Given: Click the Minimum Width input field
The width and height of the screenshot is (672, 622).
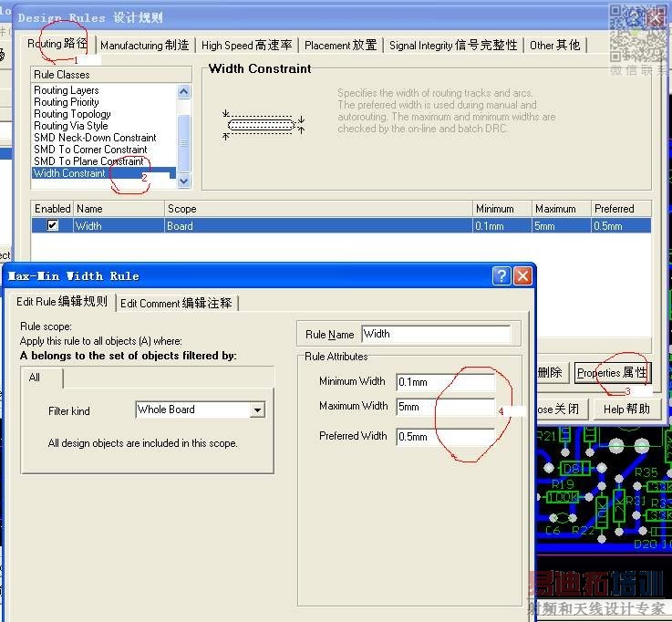Looking at the screenshot, I should coord(446,381).
